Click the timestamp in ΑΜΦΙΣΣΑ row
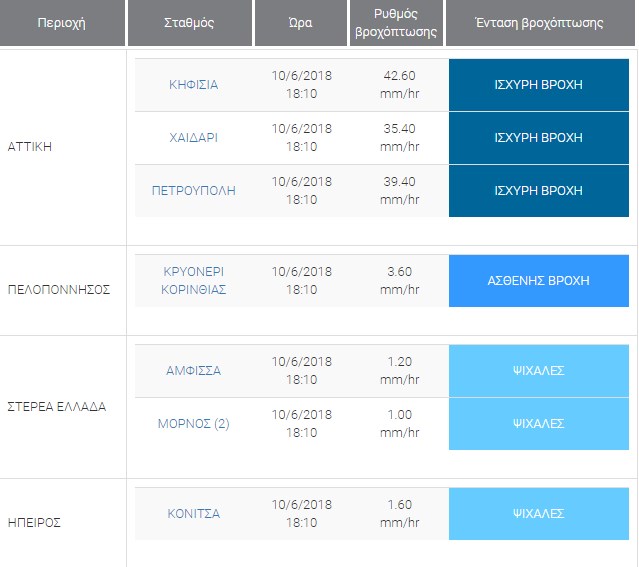Viewport: 639px width, 567px height. (x=302, y=371)
